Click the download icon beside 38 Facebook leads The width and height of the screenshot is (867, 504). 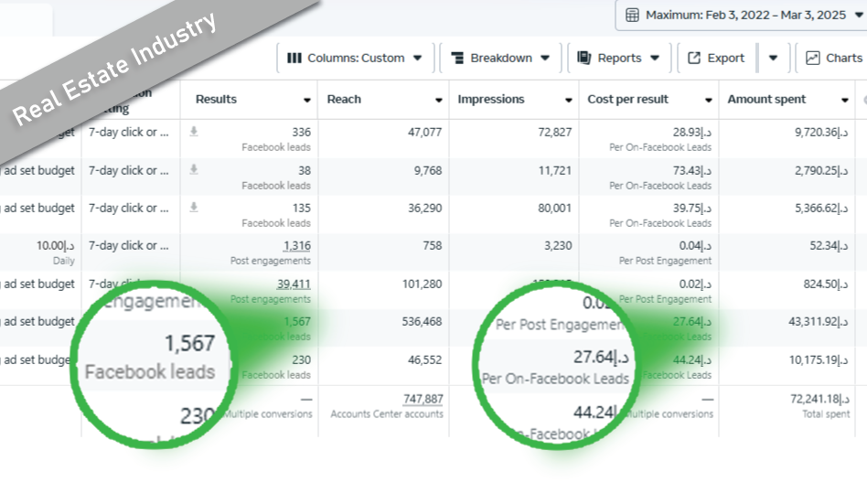(x=194, y=169)
